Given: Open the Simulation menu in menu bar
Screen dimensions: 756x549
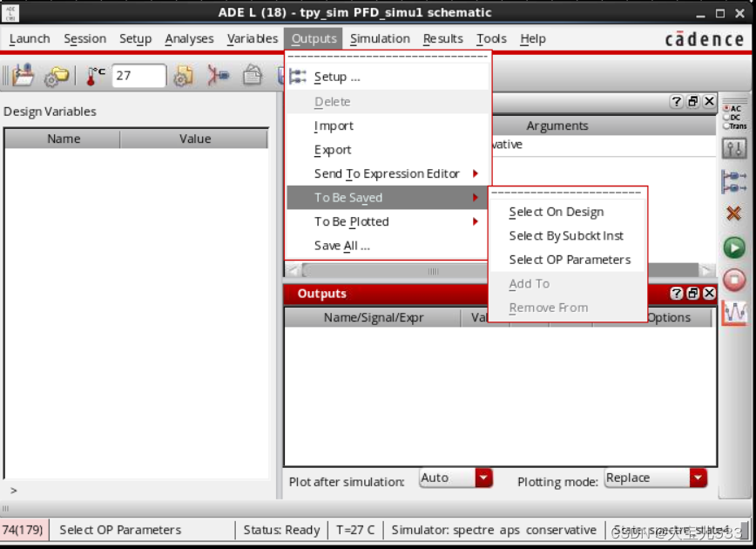Looking at the screenshot, I should (x=380, y=38).
